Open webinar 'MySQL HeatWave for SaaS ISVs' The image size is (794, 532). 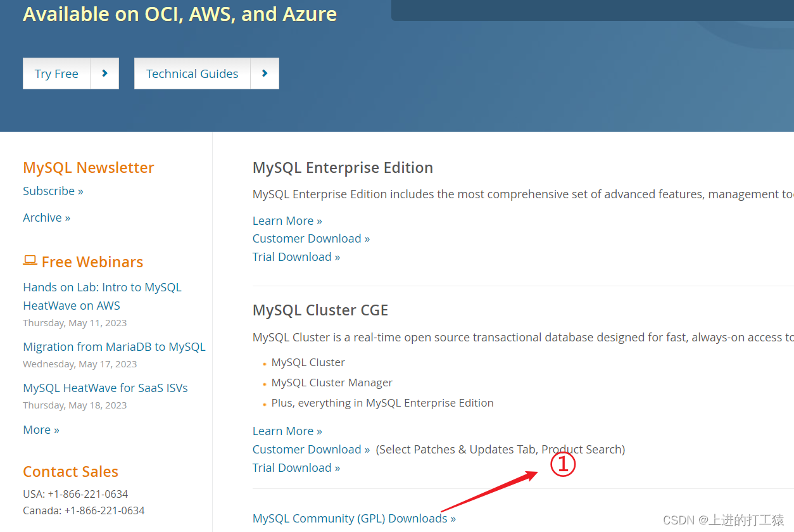[x=105, y=388]
